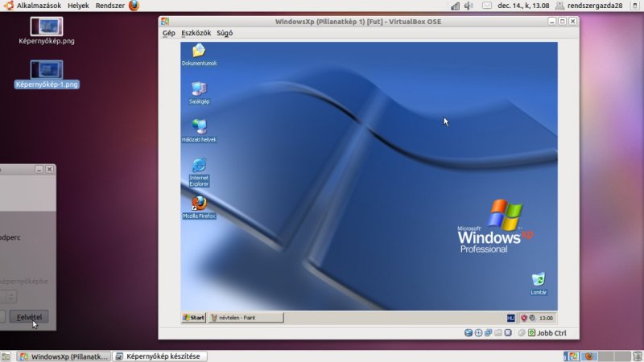The width and height of the screenshot is (644, 362).
Task: Open the Gép menu in VirtualBox
Action: click(x=169, y=33)
